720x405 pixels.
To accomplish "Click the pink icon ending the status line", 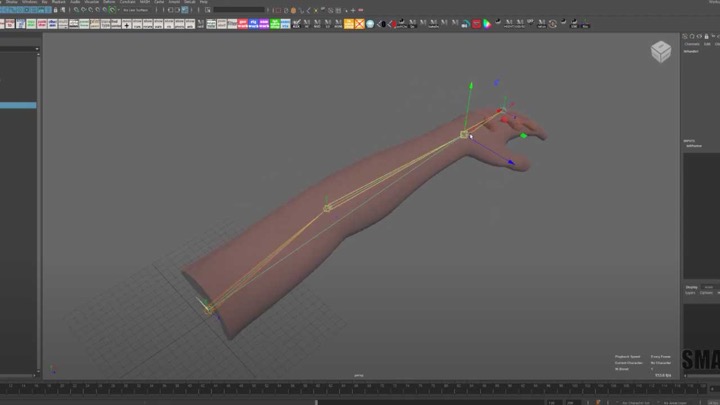I will pyautogui.click(x=361, y=10).
